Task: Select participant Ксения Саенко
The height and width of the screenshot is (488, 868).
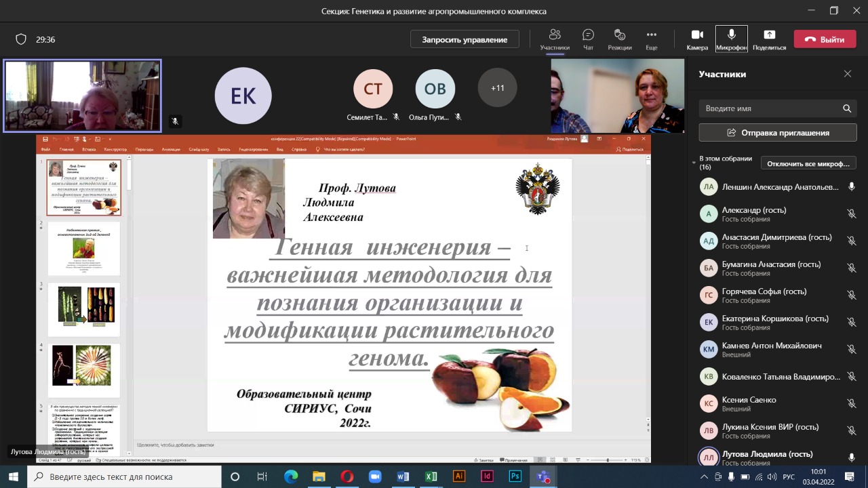Action: point(778,403)
